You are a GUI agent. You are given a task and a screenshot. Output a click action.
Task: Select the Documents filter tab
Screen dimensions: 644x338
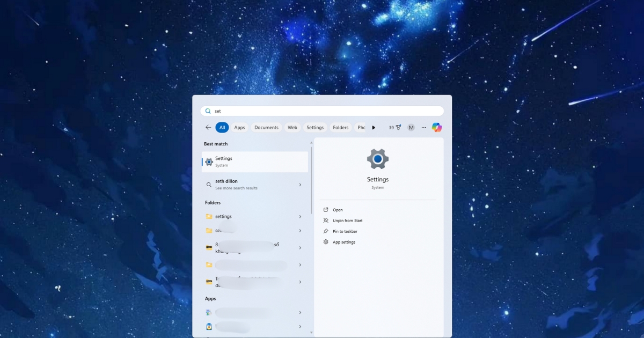[x=266, y=128]
